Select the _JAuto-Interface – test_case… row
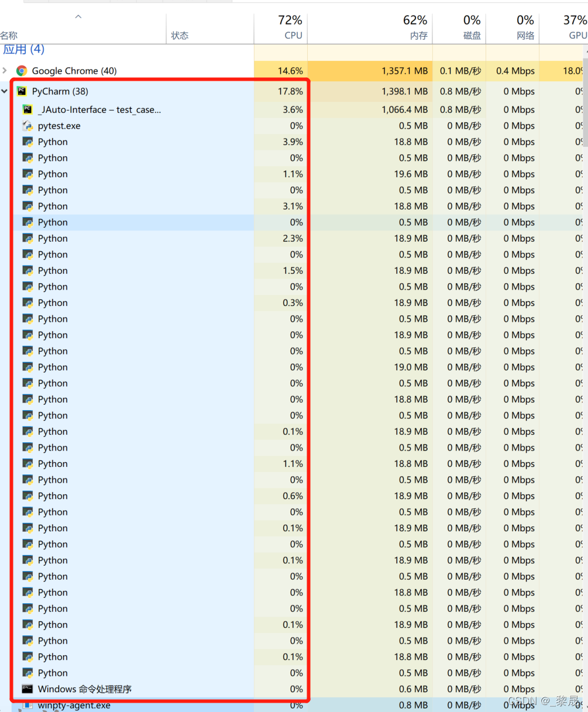The image size is (588, 712). [99, 109]
